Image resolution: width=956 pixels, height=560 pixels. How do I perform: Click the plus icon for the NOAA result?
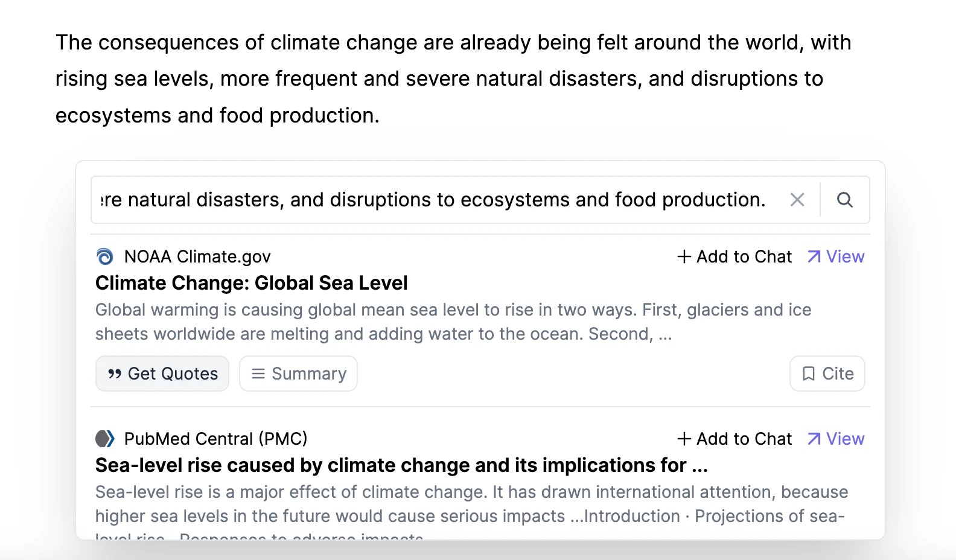[x=684, y=256]
